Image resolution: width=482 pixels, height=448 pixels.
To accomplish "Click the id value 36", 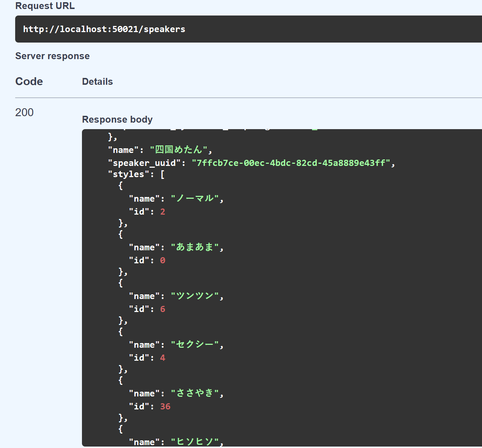I will click(165, 407).
